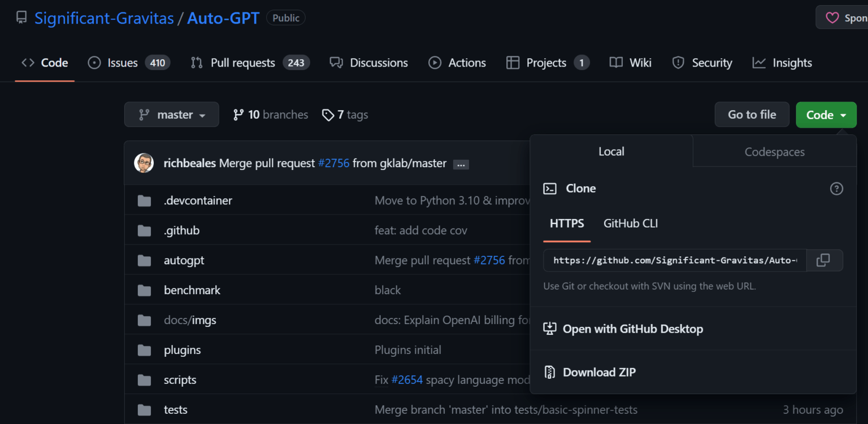Screen dimensions: 868x424
Task: Click the Download ZIP option
Action: tap(599, 372)
